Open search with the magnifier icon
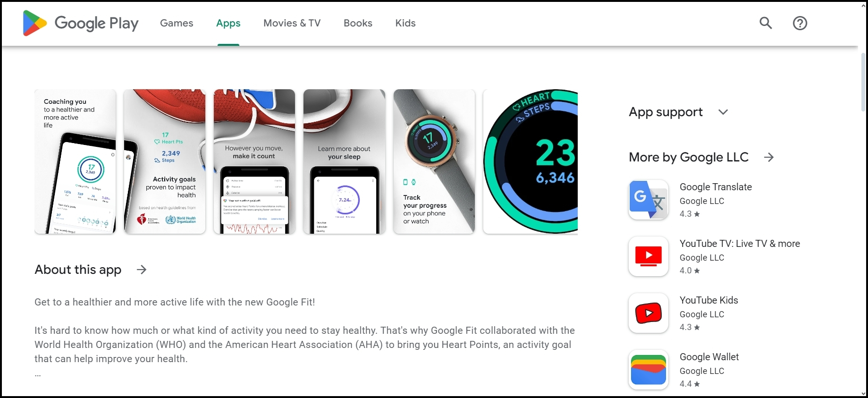 pos(766,23)
